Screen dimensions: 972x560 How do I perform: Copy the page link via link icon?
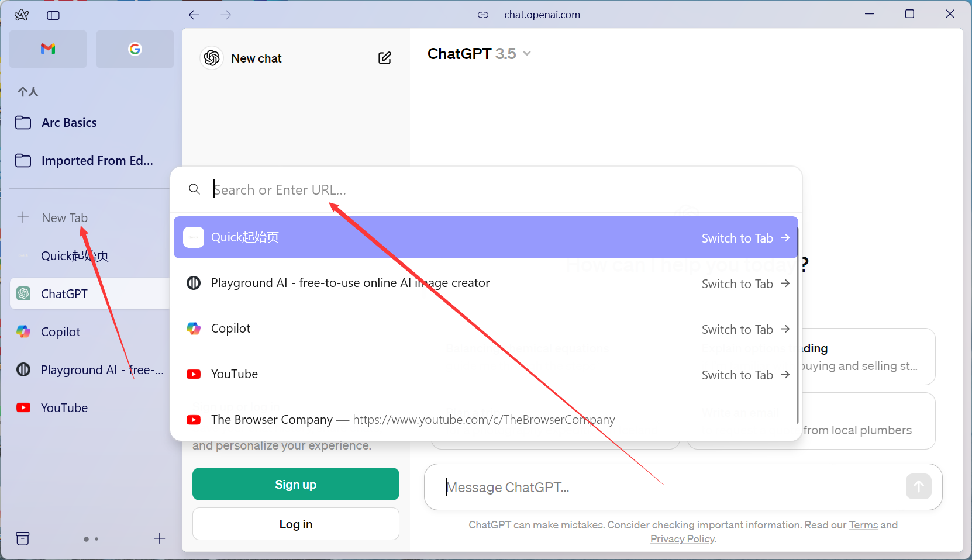(x=483, y=15)
